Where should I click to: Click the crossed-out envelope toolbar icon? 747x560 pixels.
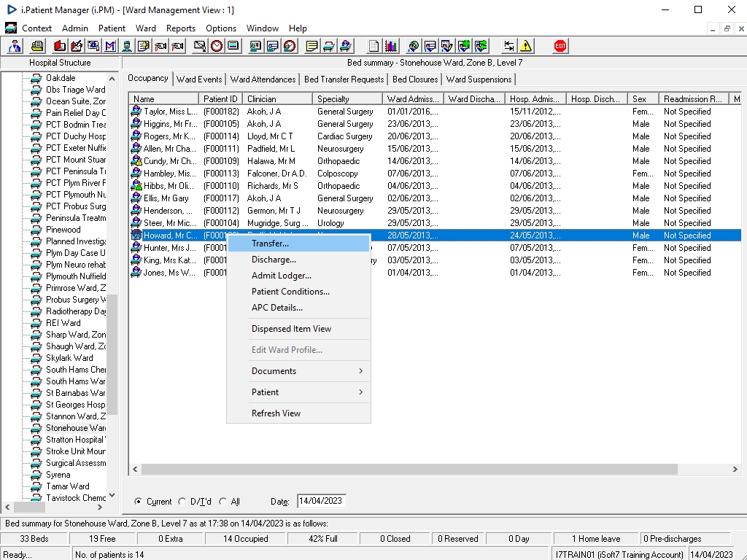point(200,46)
